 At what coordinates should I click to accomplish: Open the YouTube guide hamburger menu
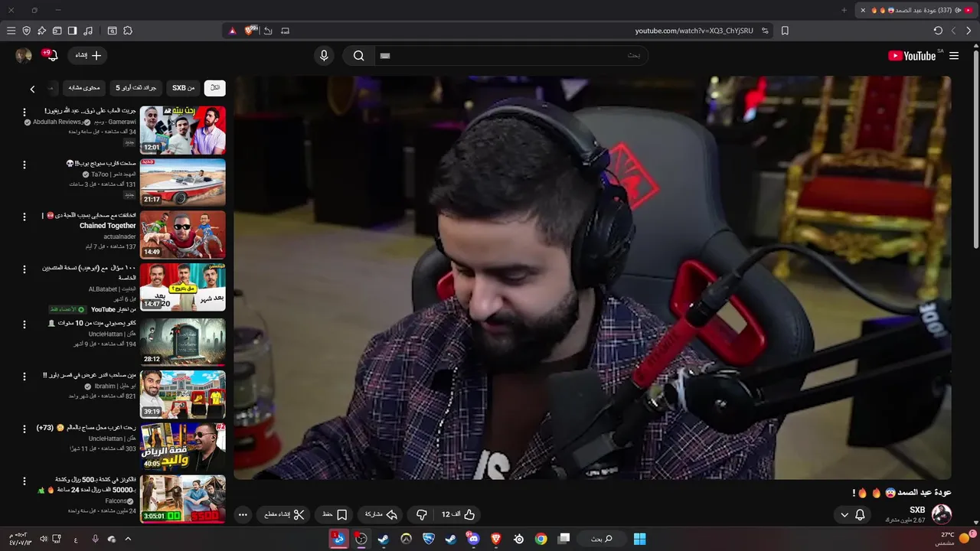point(954,56)
